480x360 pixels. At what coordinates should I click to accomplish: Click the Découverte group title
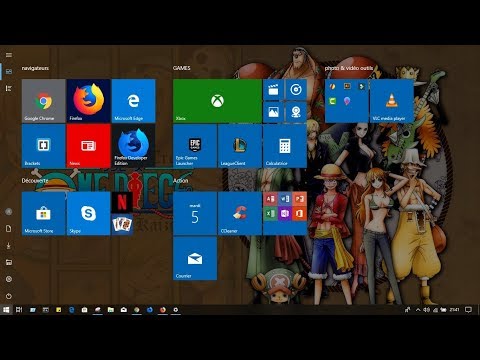click(x=35, y=181)
